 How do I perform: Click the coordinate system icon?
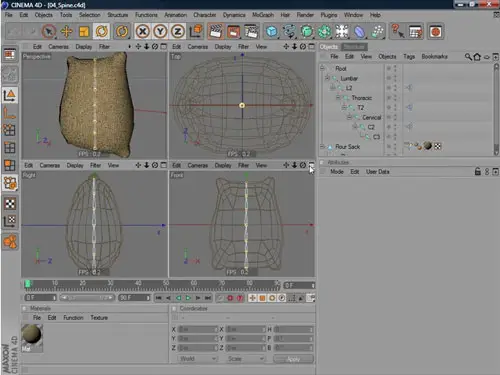pyautogui.click(x=196, y=31)
